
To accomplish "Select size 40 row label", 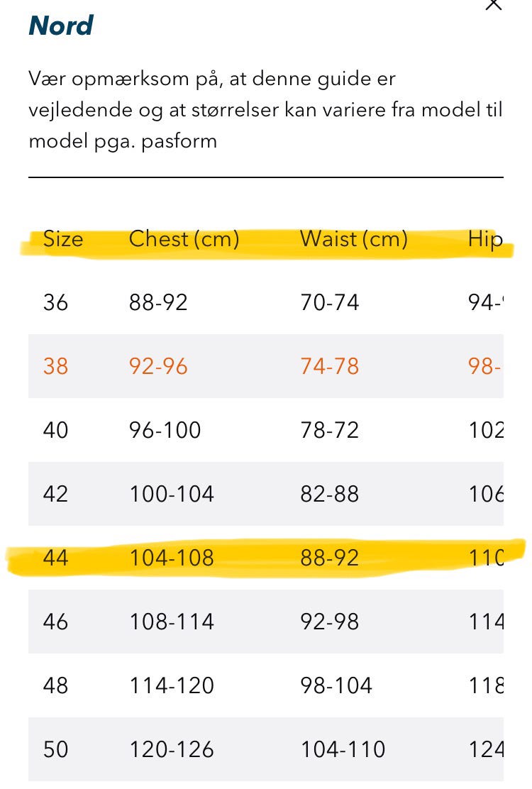I will (x=55, y=430).
